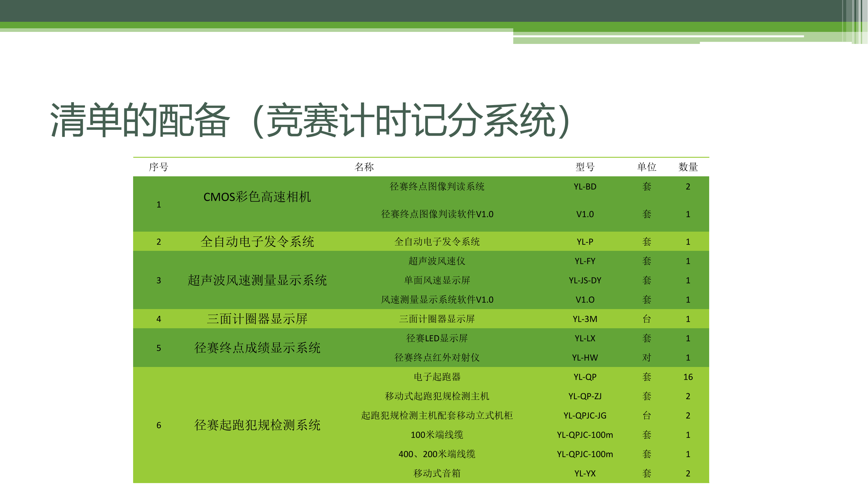The width and height of the screenshot is (868, 488).
Task: Select 径赛终点图像判读软件V1.0 cell
Action: click(437, 214)
